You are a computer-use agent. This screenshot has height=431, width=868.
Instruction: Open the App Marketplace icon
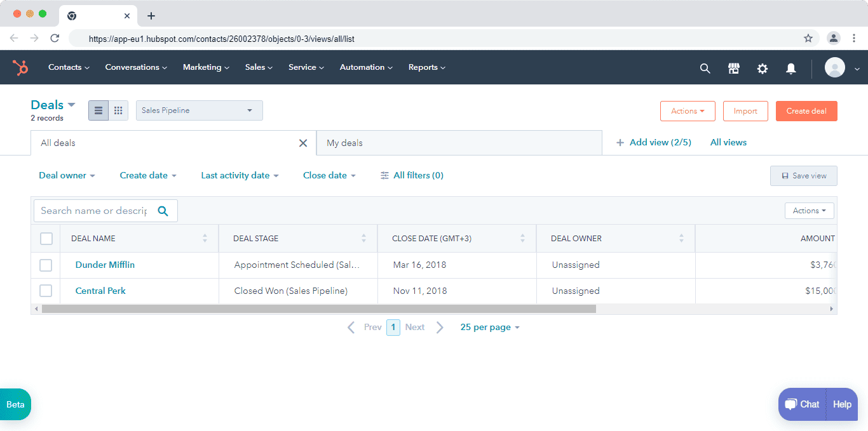[x=734, y=68]
